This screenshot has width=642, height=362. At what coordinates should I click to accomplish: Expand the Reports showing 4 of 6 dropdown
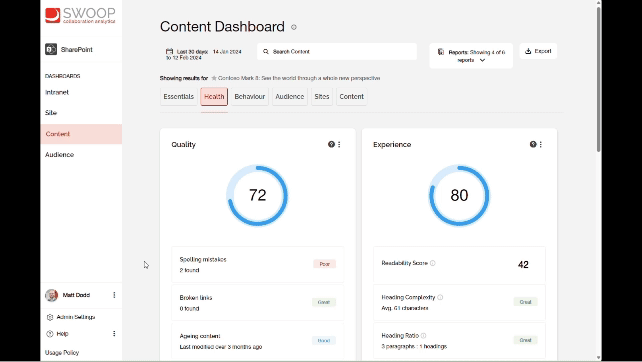(471, 56)
